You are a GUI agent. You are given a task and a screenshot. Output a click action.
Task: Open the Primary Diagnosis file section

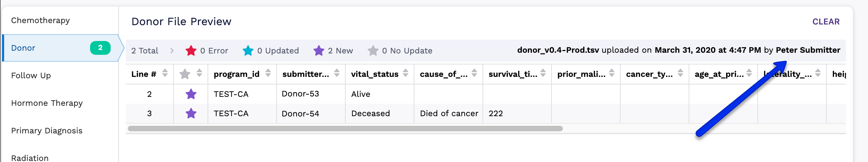click(x=47, y=131)
